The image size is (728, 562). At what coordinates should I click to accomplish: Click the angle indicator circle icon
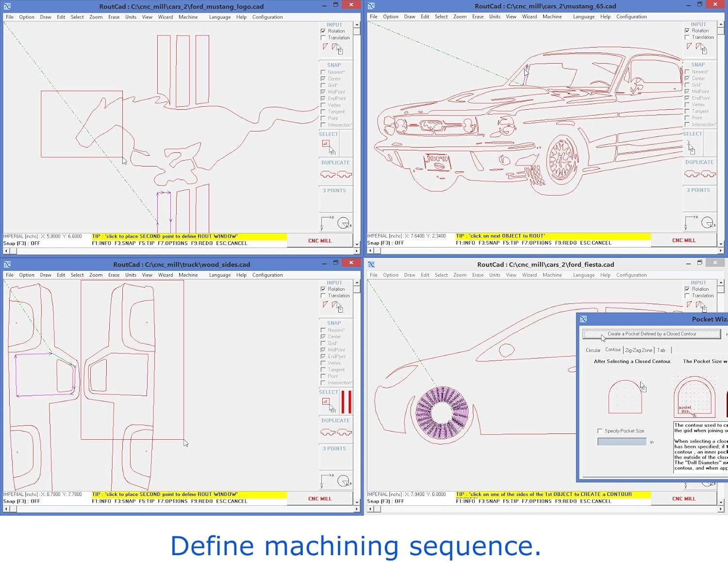[x=342, y=222]
